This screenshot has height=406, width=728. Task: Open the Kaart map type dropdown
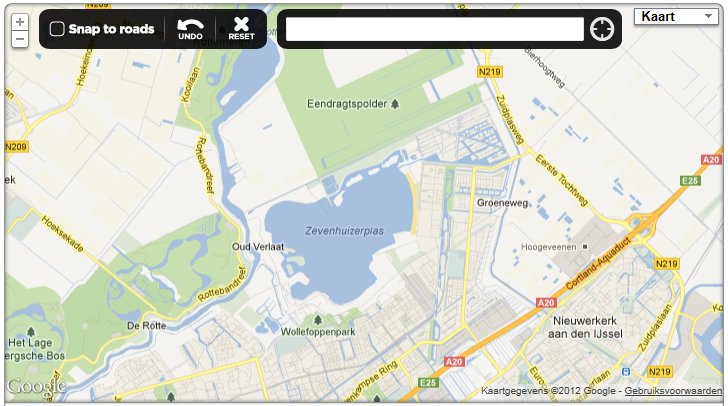pos(676,16)
